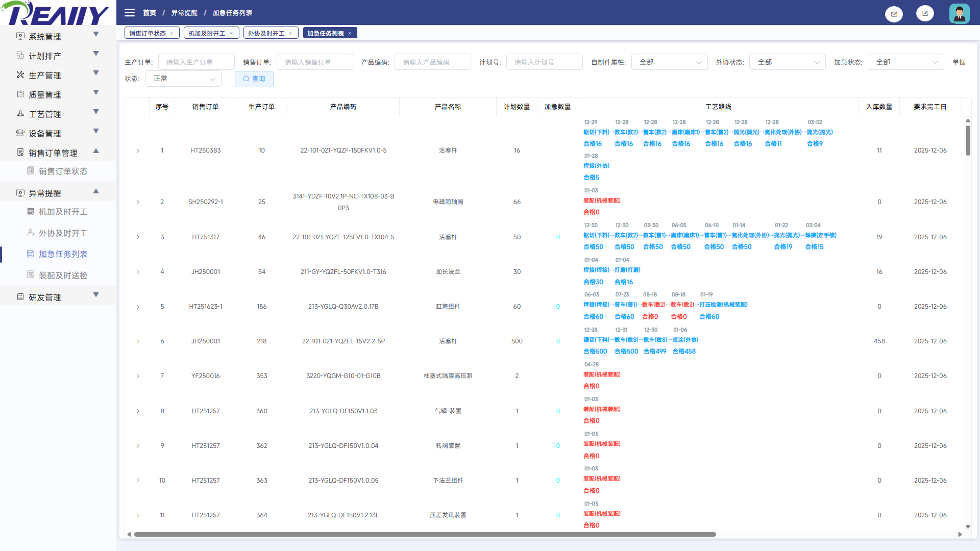The image size is (980, 551).
Task: Click scroll-down arrow of table scrollbar
Action: pyautogui.click(x=968, y=527)
